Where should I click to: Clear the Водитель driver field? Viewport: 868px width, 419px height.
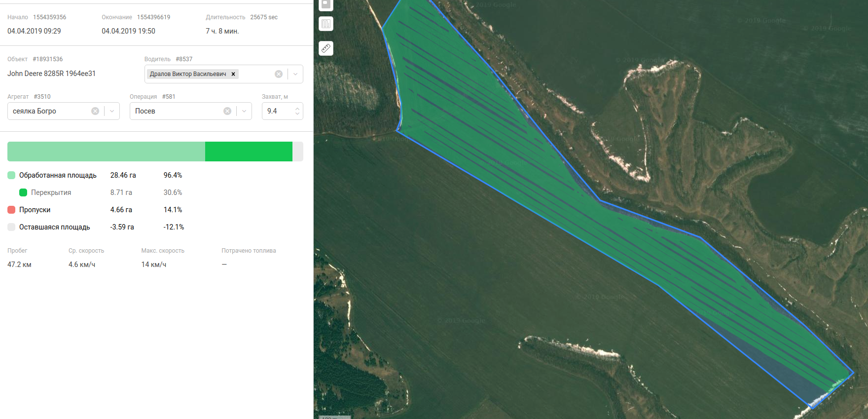[x=279, y=74]
